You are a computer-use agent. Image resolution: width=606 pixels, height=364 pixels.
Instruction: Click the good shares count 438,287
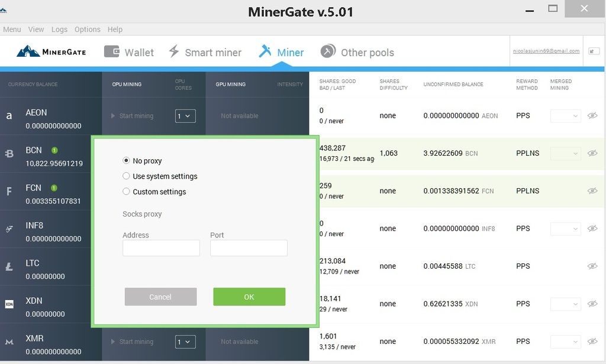pos(333,148)
